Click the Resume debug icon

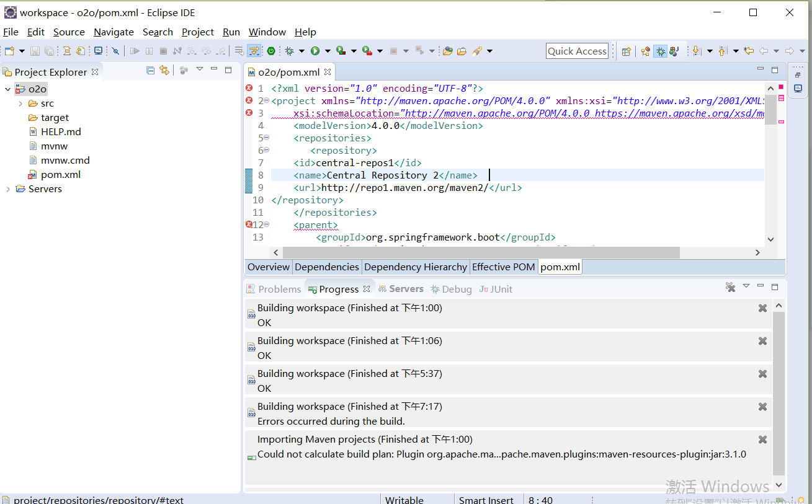tap(134, 51)
